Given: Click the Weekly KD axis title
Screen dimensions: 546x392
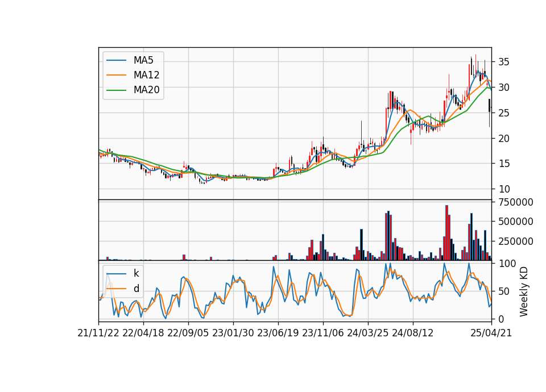Looking at the screenshot, I should coord(524,292).
